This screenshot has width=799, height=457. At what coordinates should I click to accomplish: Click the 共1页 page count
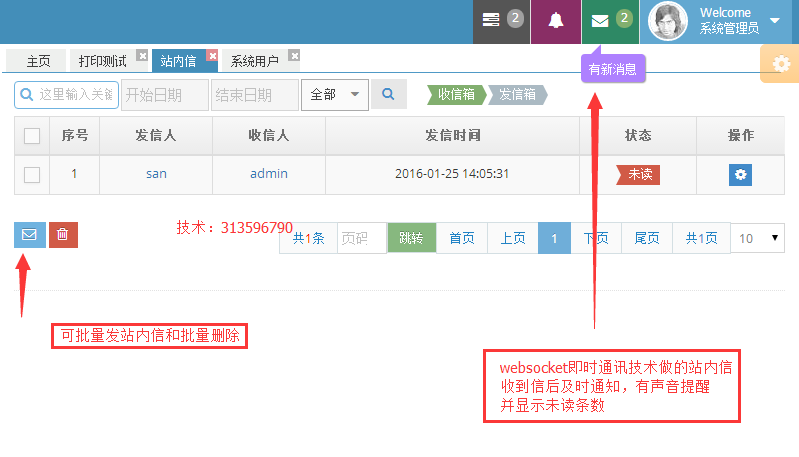(x=701, y=238)
